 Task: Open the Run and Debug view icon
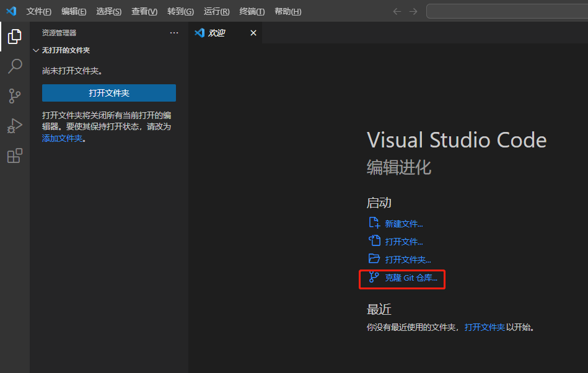click(15, 126)
